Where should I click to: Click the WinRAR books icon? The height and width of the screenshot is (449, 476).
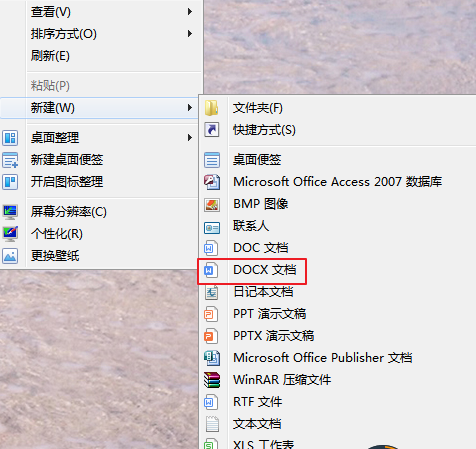212,380
